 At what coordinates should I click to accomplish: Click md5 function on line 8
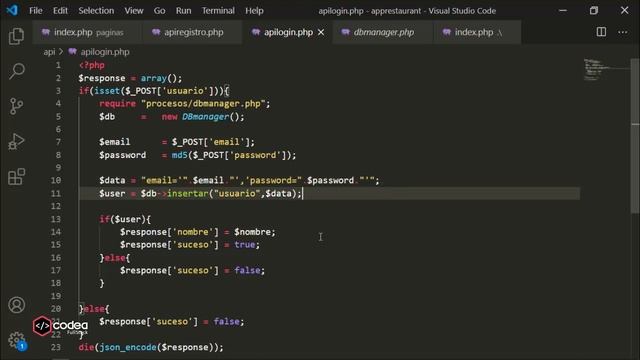[x=179, y=155]
